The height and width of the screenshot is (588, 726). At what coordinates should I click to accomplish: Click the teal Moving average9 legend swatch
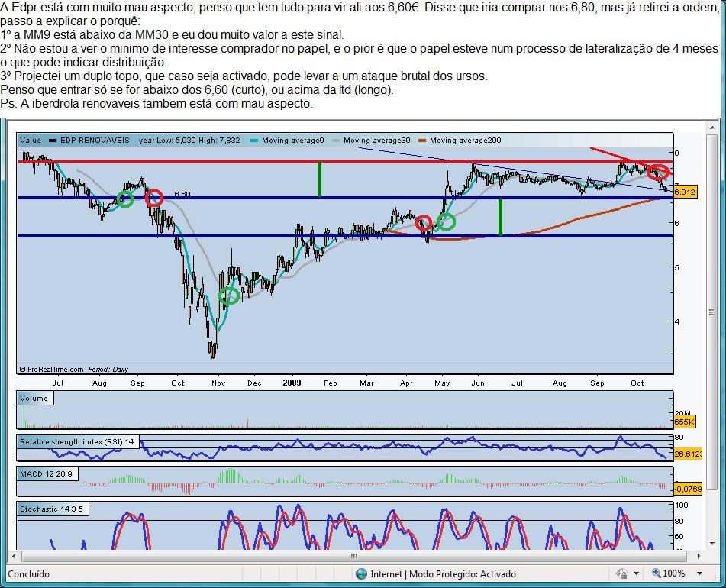[253, 141]
